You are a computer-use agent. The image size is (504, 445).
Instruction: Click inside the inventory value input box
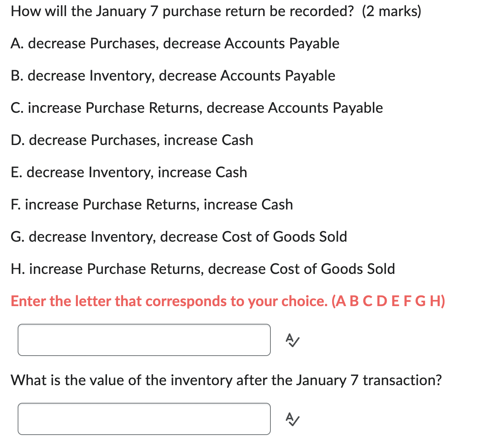point(144,419)
